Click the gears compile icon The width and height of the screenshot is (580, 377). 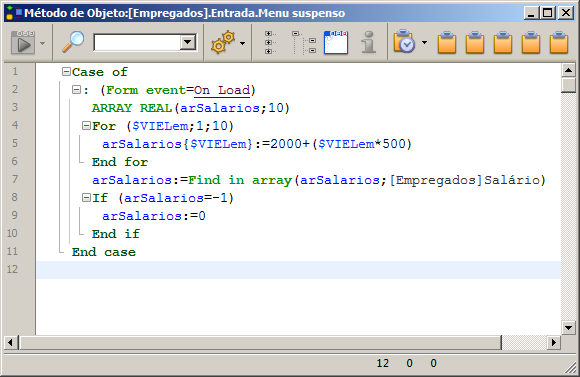click(223, 43)
